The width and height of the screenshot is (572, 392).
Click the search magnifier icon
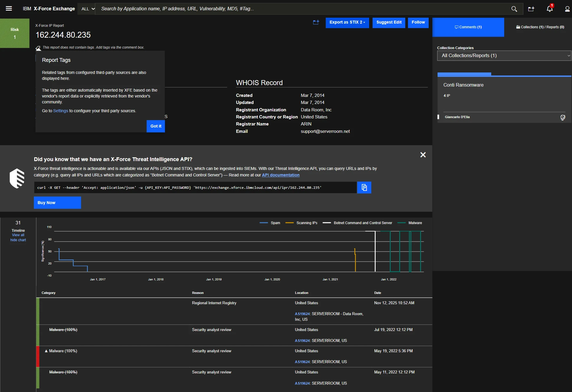tap(514, 9)
